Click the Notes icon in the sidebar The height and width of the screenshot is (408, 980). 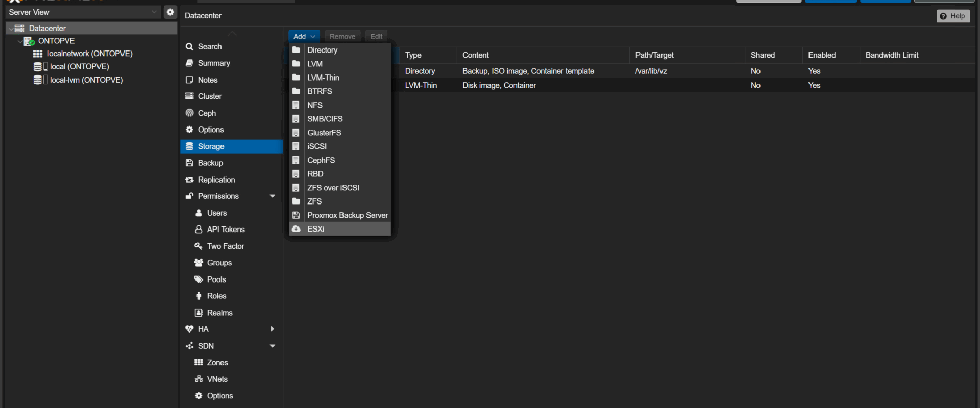click(189, 80)
